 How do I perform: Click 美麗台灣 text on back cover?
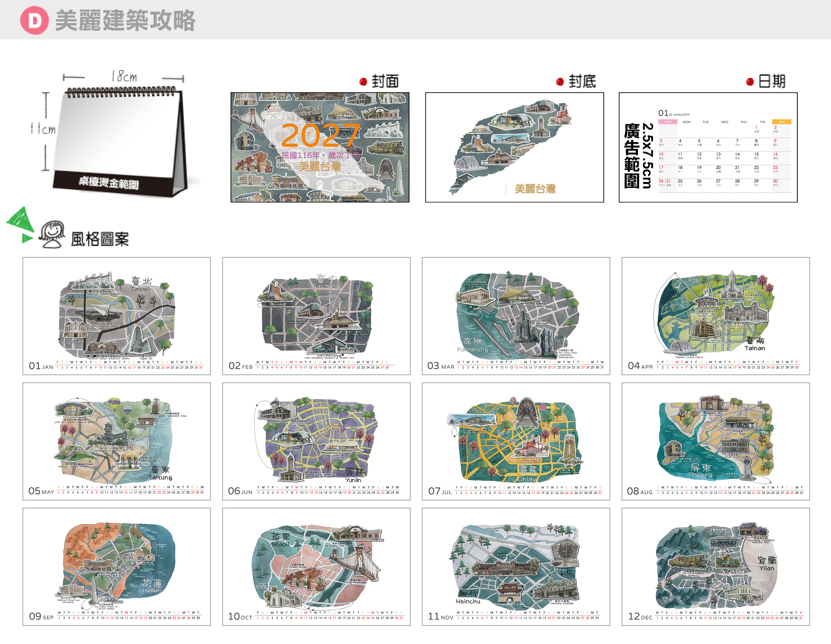[535, 189]
